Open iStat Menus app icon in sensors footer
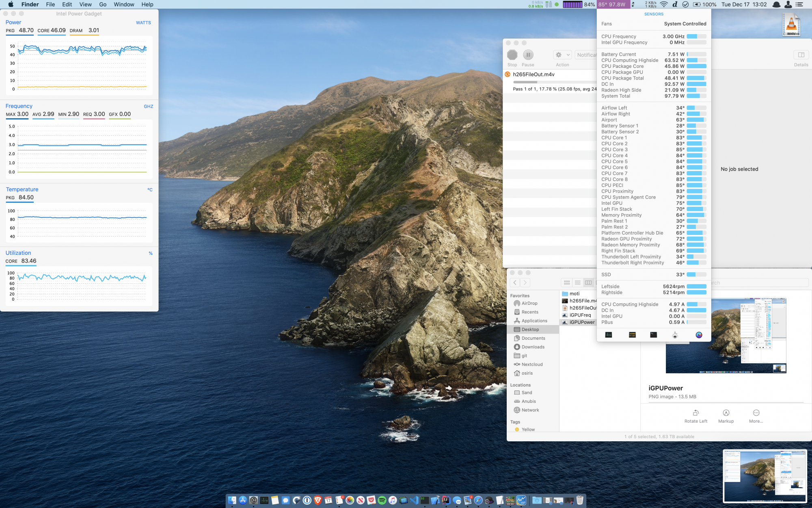This screenshot has width=812, height=508. [699, 335]
